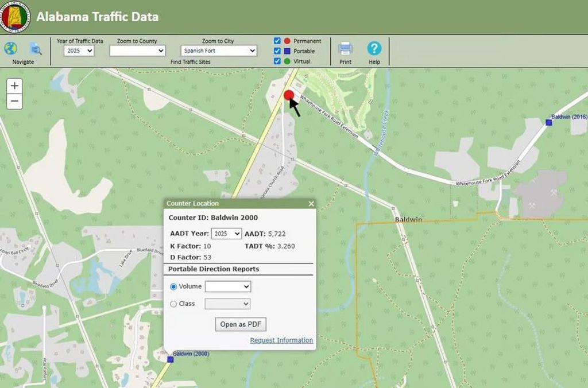Open the Volume direction dropdown

pyautogui.click(x=228, y=286)
